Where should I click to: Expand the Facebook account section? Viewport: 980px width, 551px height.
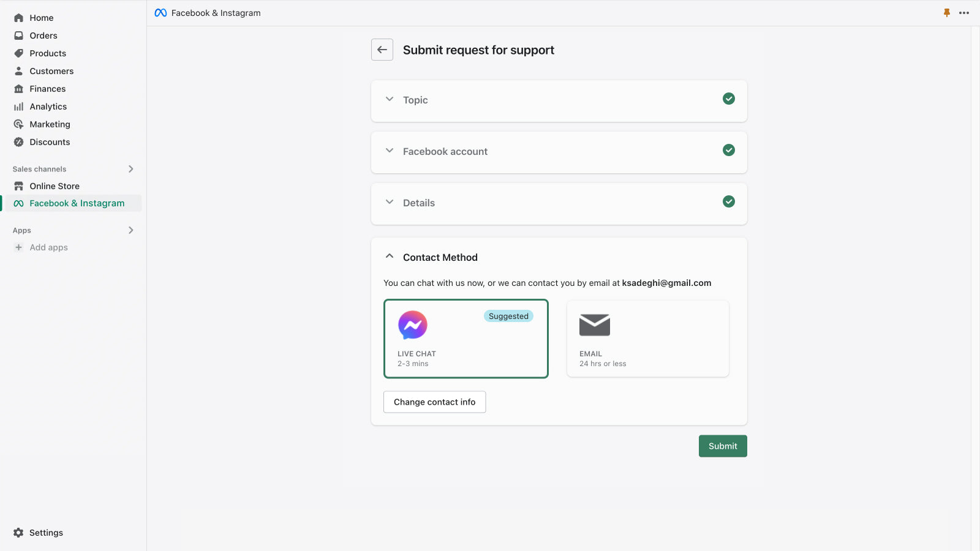390,151
